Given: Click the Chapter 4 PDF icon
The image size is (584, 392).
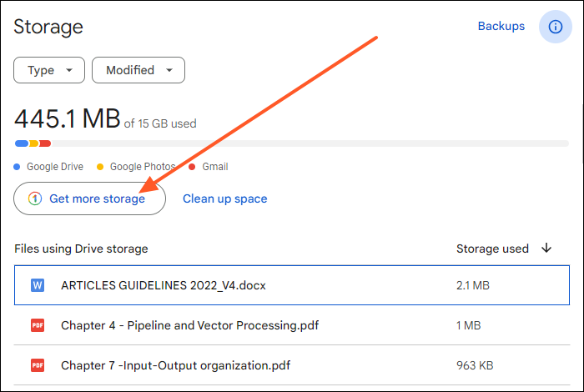Looking at the screenshot, I should (38, 325).
